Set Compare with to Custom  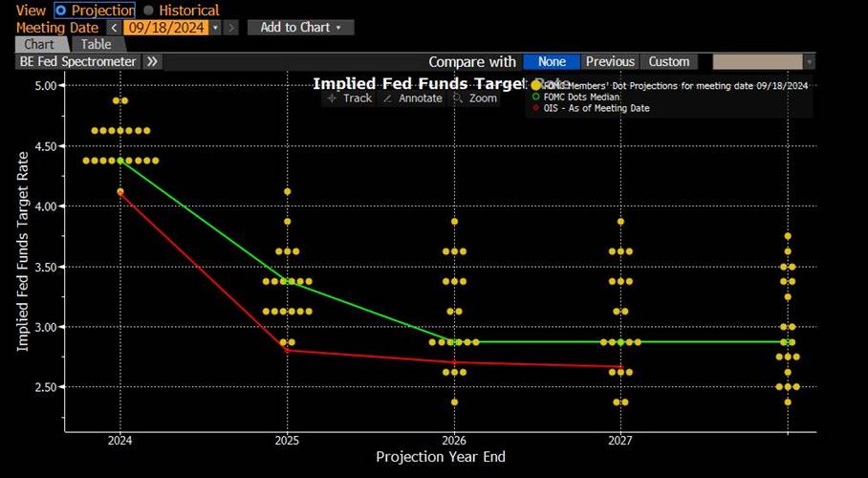point(669,61)
